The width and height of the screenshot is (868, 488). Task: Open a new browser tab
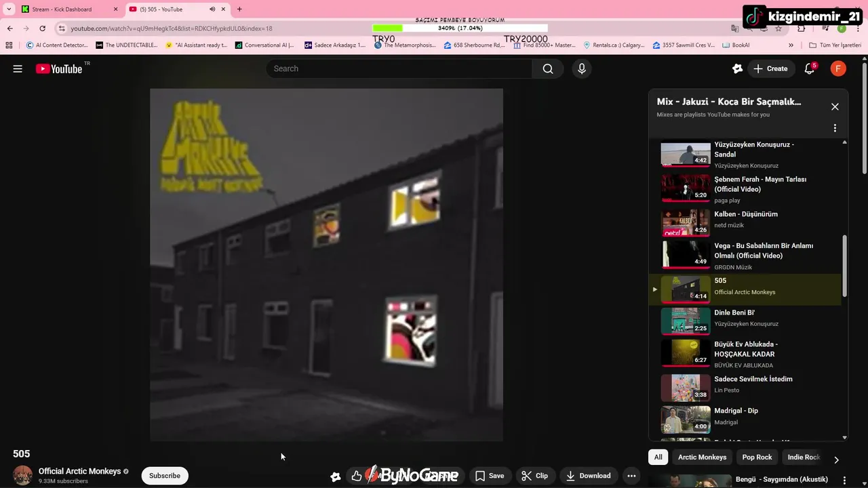tap(239, 9)
